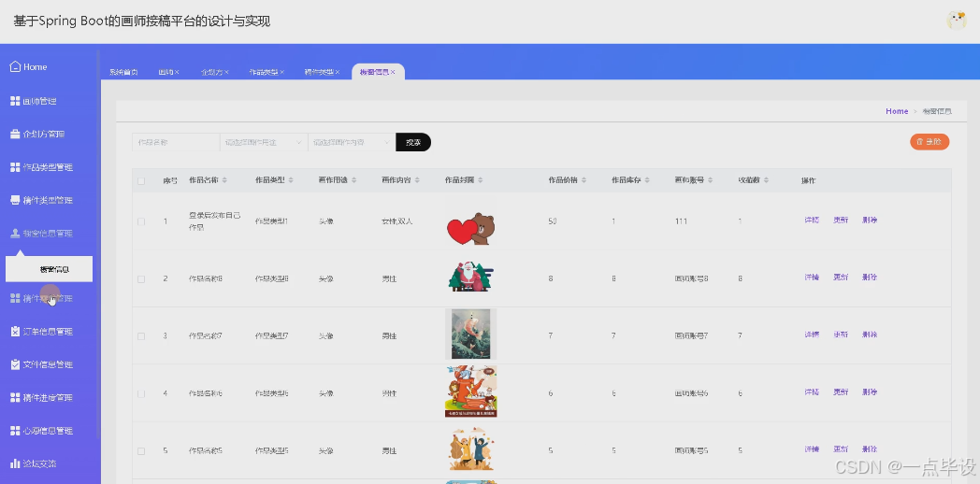Click inside the 作品名称 search input
980x484 pixels.
tap(176, 142)
